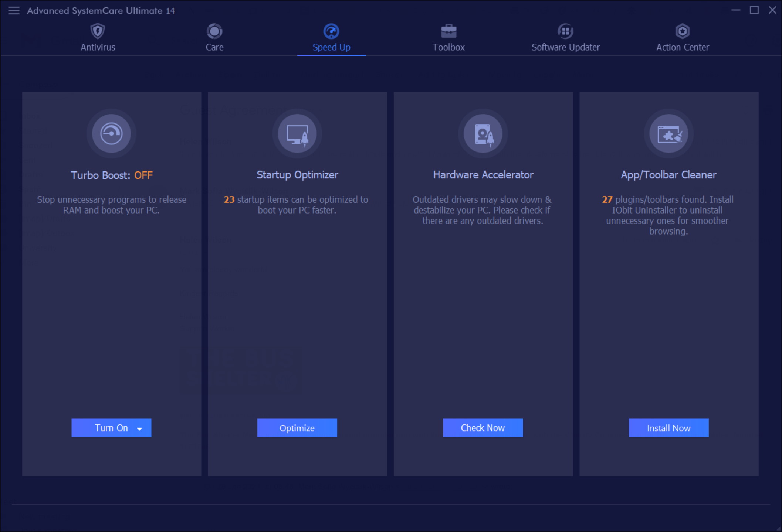The width and height of the screenshot is (782, 532).
Task: Click Install Now for App/Toolbar Cleaner
Action: tap(669, 427)
